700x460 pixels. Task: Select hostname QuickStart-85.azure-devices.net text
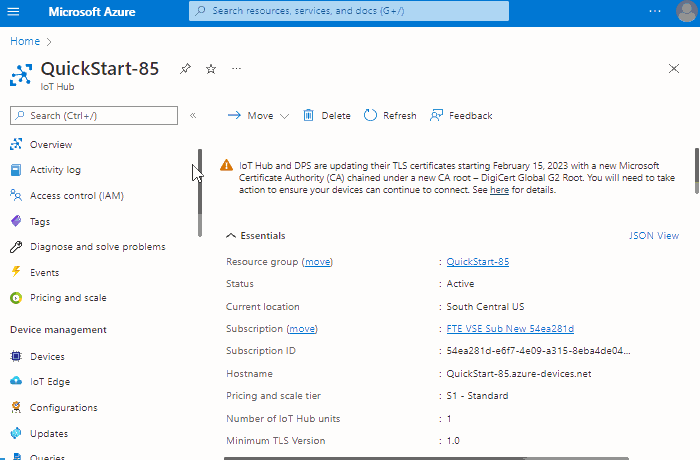pos(519,373)
